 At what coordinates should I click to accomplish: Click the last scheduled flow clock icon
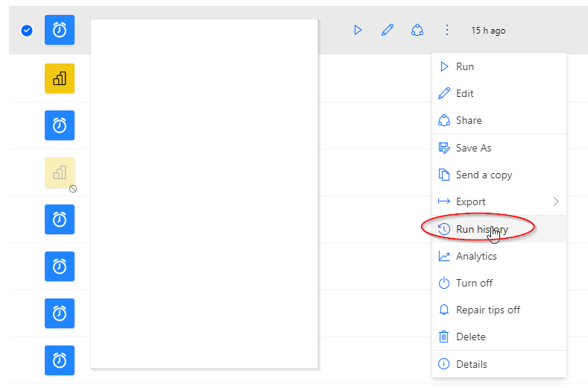pyautogui.click(x=60, y=360)
